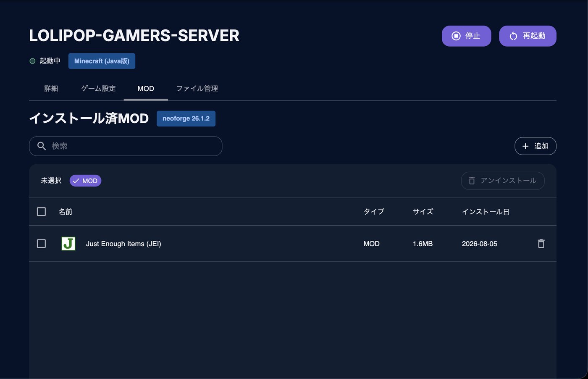Image resolution: width=588 pixels, height=379 pixels.
Task: Click the タイプ column header
Action: pyautogui.click(x=374, y=212)
